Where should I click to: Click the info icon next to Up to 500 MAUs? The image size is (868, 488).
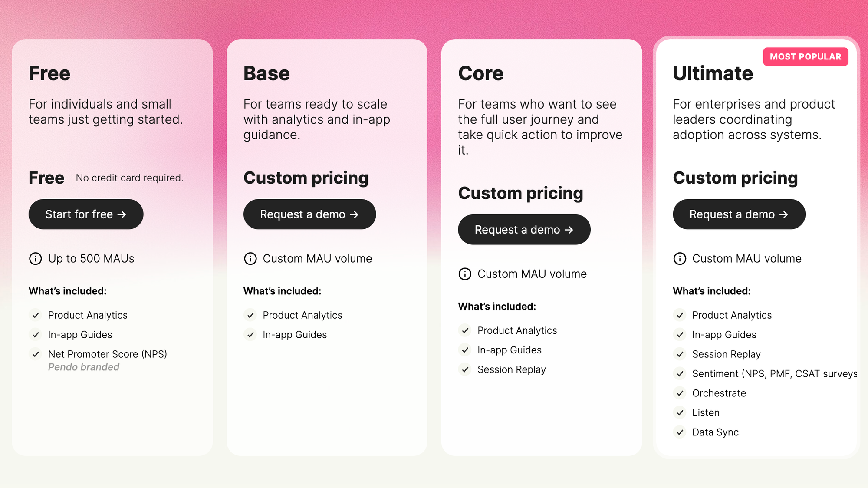(36, 258)
